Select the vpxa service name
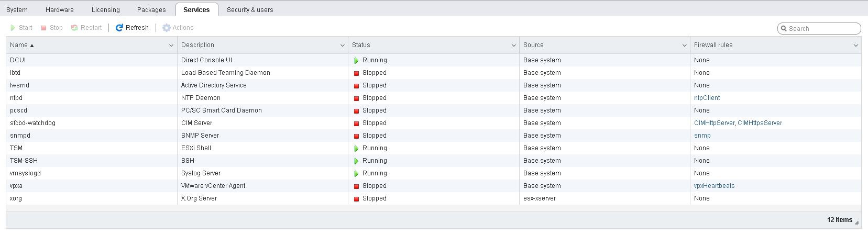The image size is (868, 246). 16,186
